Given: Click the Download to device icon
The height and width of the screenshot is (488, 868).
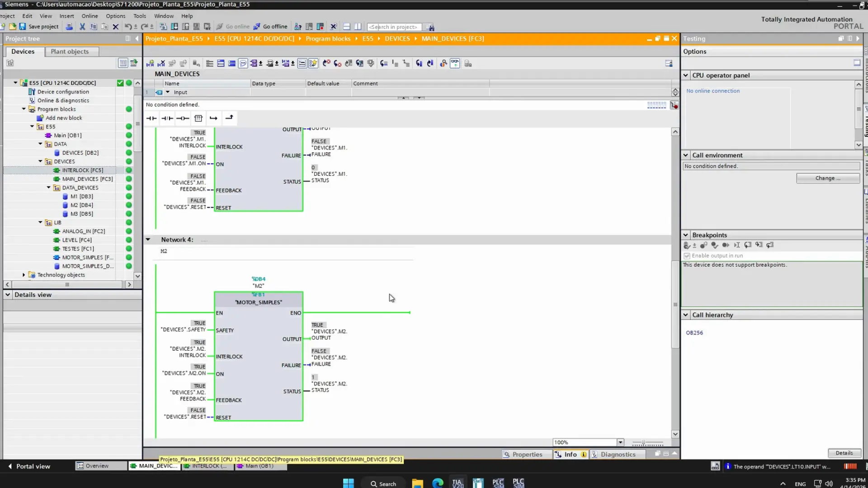Looking at the screenshot, I should tap(174, 27).
